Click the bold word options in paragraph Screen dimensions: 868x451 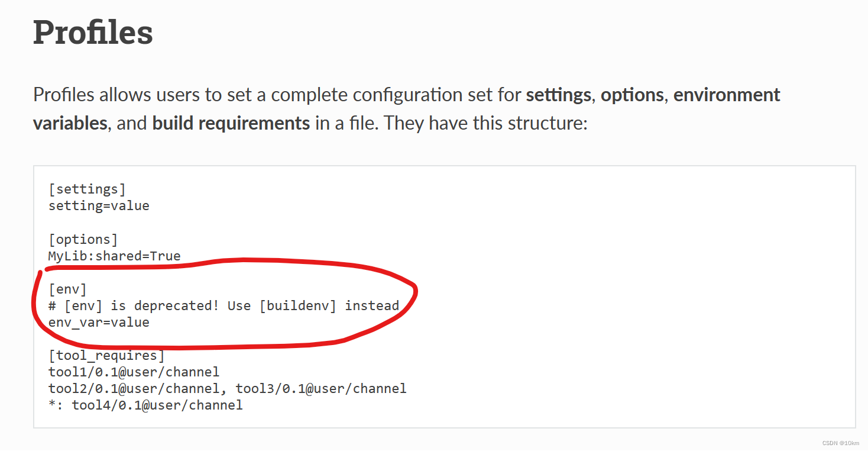pos(631,95)
